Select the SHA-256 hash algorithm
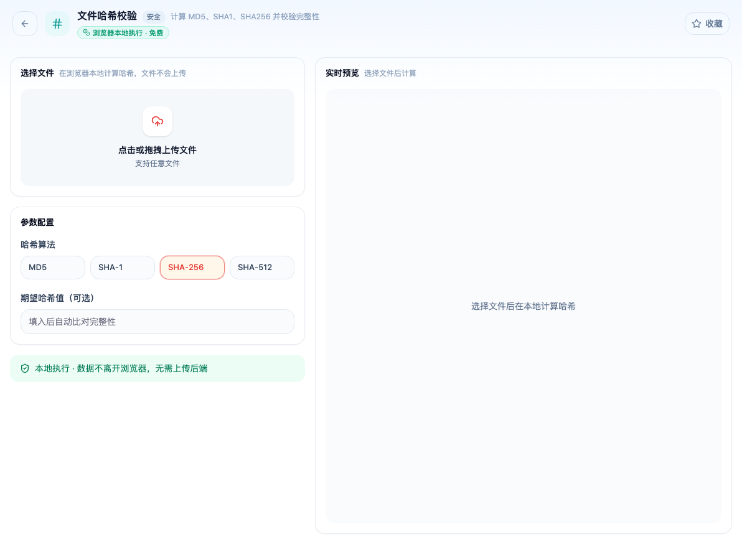 [192, 268]
